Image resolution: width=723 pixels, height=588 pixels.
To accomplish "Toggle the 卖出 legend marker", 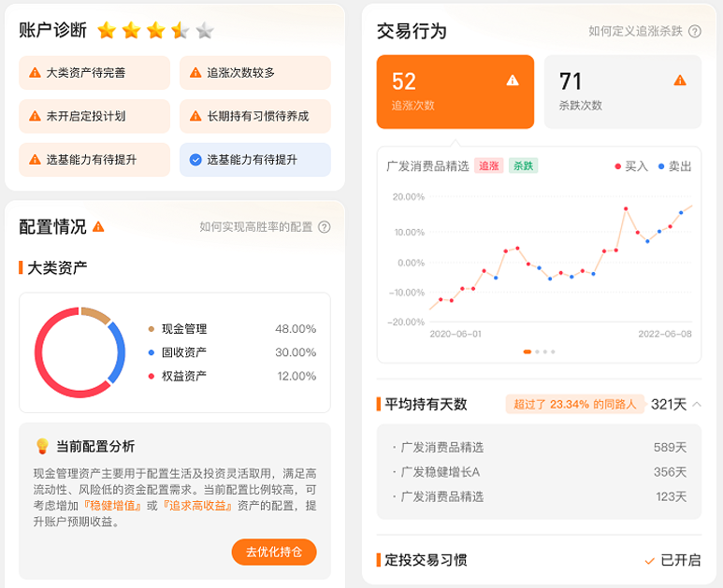I will tap(661, 166).
